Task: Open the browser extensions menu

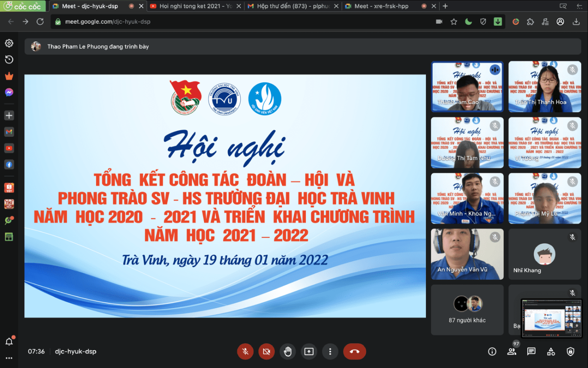Action: [531, 22]
